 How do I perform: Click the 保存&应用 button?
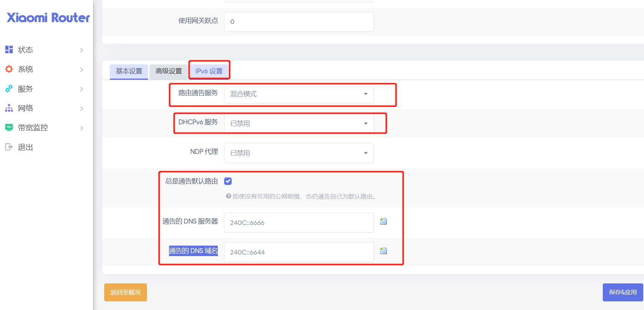coord(622,292)
